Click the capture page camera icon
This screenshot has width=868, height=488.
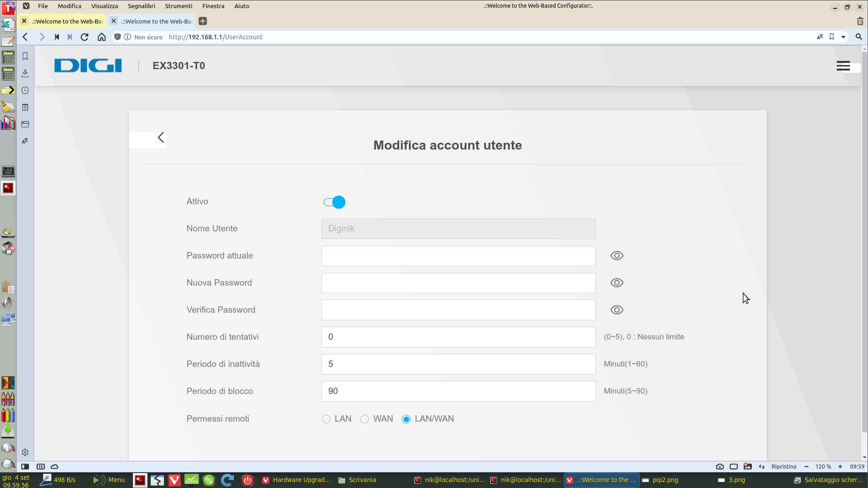(x=720, y=467)
